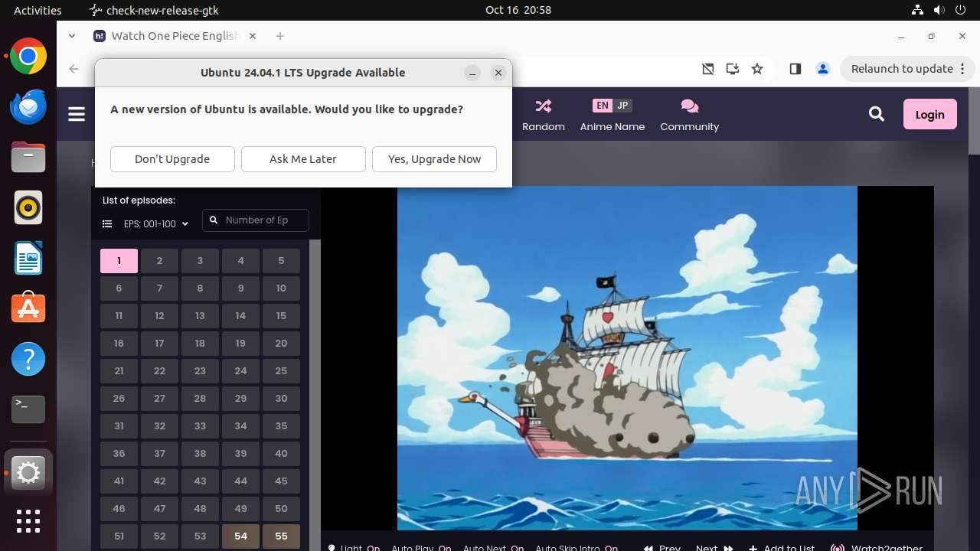The image size is (980, 551).
Task: Click Ask Me Later button
Action: coord(303,159)
